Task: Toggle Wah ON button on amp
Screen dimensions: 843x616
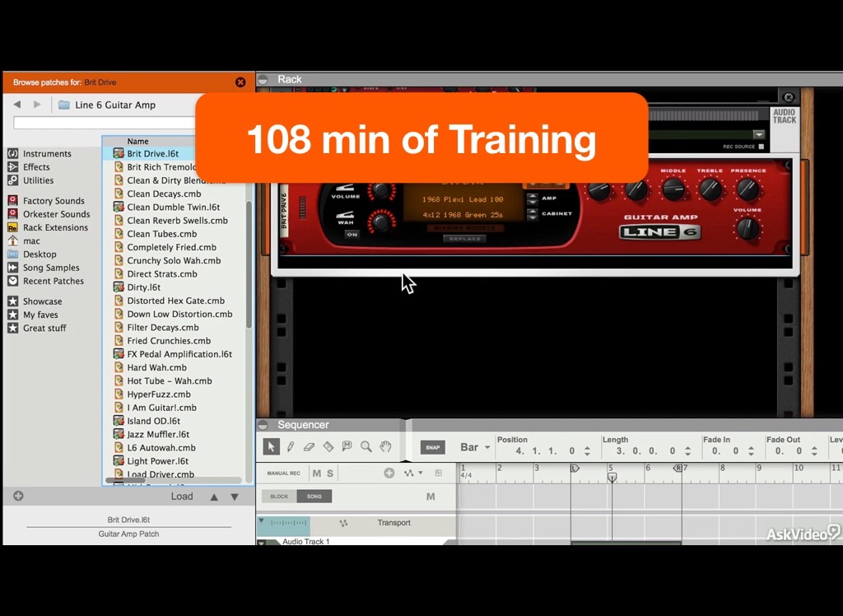Action: point(352,234)
